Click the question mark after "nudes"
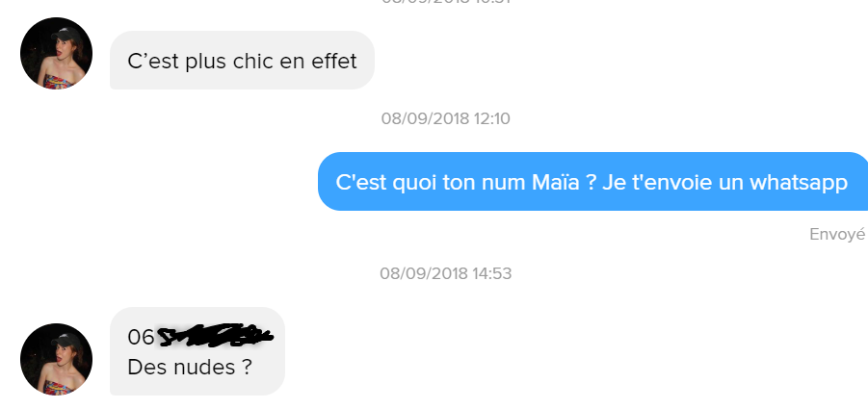This screenshot has width=868, height=409. click(246, 367)
